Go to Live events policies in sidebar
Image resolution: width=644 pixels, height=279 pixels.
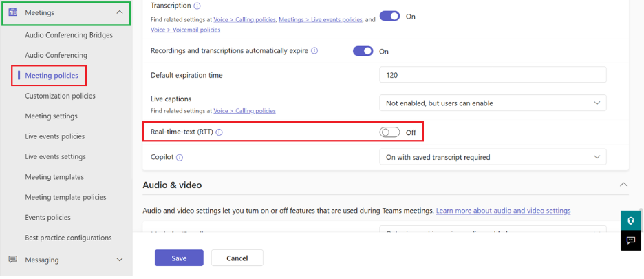54,136
